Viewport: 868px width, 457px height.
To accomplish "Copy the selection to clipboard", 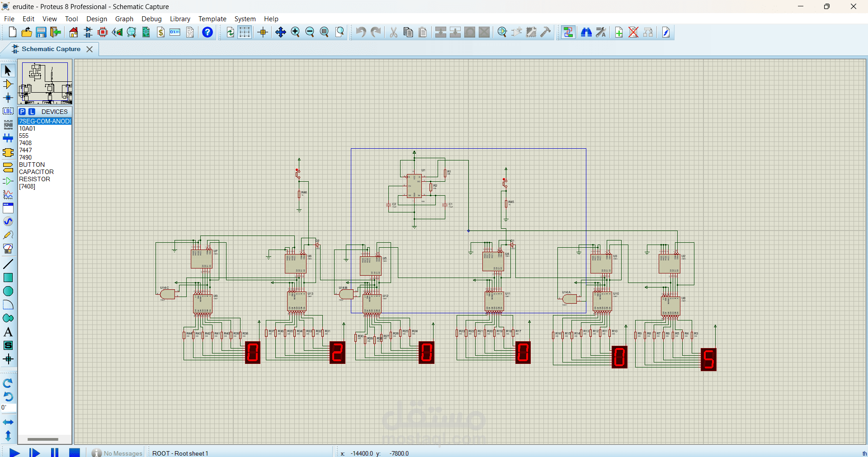I will pyautogui.click(x=408, y=32).
